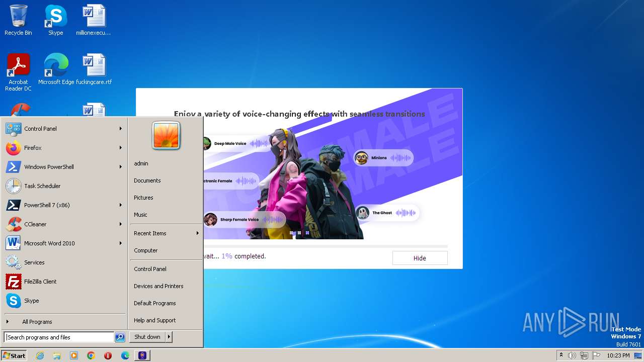Switch to voice changer installer taskbar button
This screenshot has width=644, height=362.
[142, 355]
